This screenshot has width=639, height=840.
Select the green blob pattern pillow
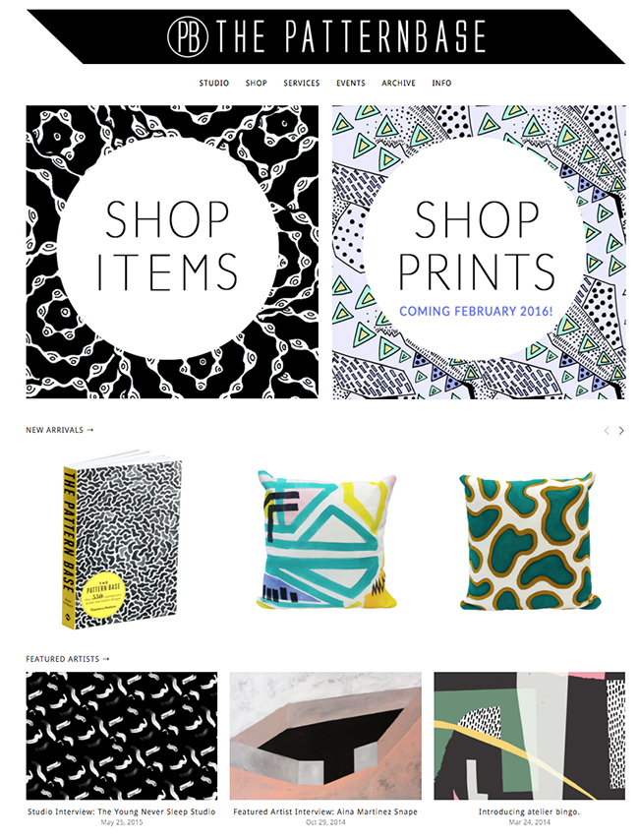529,541
